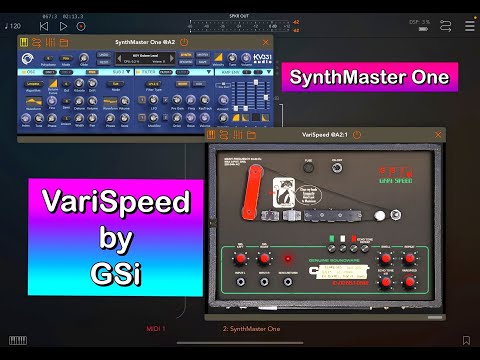Click the Volume Curve icon in OSC section
480x360 pixels.
pos(53,83)
